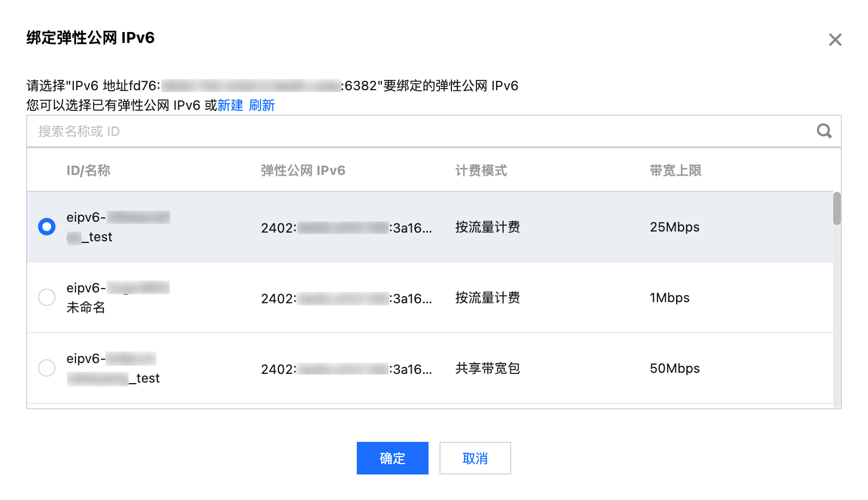Screen dimensions: 868x500
Task: Click the 25Mbps bandwidth cell
Action: click(674, 227)
